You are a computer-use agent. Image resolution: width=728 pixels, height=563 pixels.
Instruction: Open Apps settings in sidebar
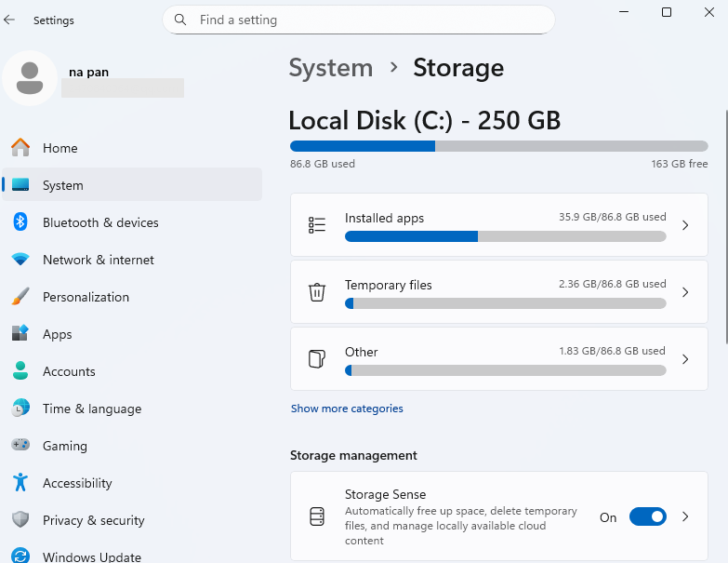(x=58, y=334)
